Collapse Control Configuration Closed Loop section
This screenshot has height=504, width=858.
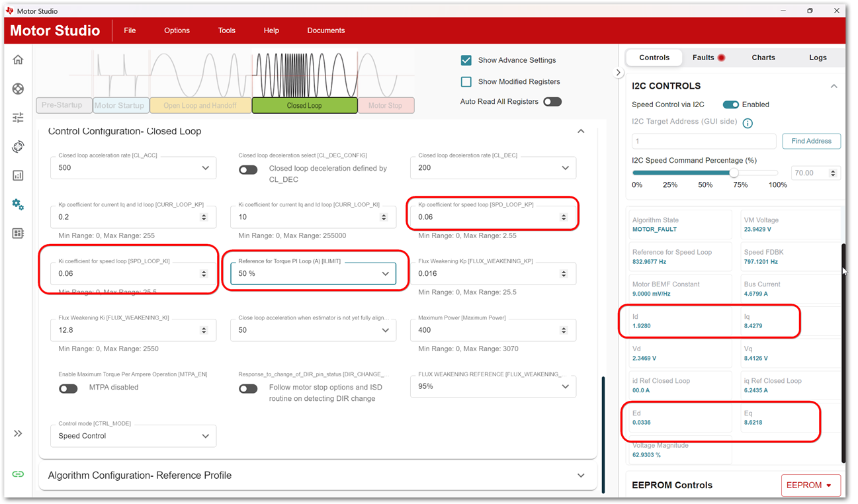click(581, 132)
